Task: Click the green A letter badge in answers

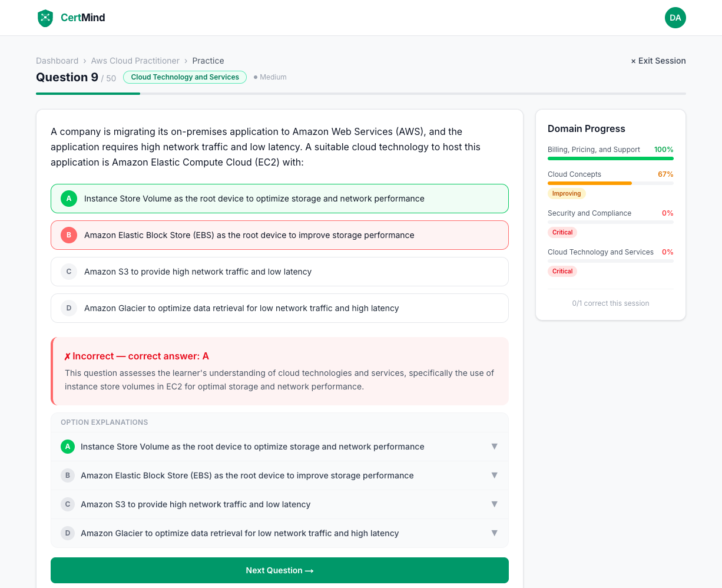Action: 69,199
